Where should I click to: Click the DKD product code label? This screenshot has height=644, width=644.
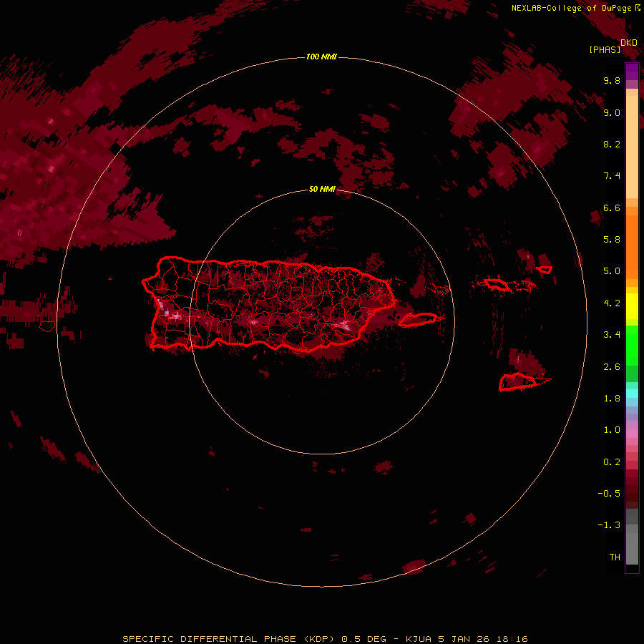click(628, 43)
